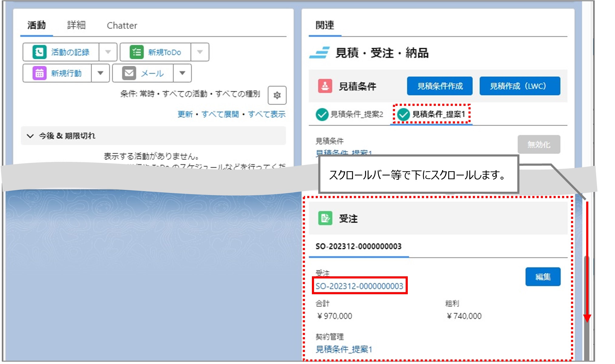Click the すべて展開 link

[220, 114]
